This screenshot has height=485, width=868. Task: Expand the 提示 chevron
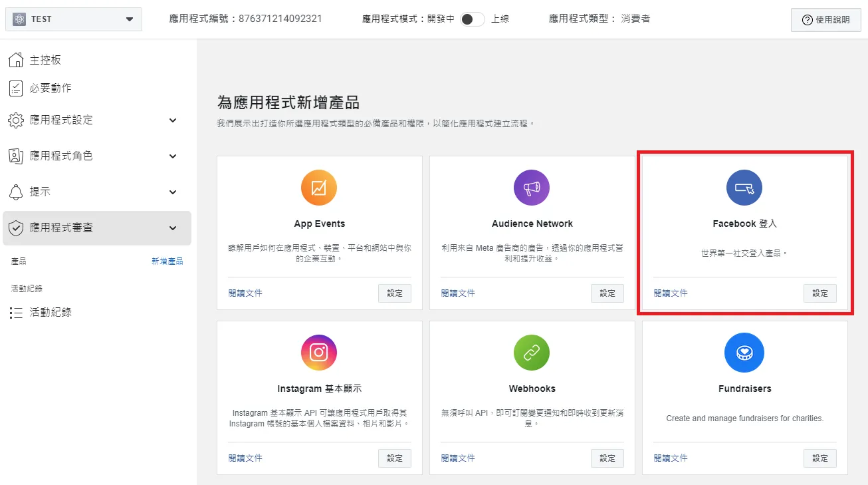(173, 192)
